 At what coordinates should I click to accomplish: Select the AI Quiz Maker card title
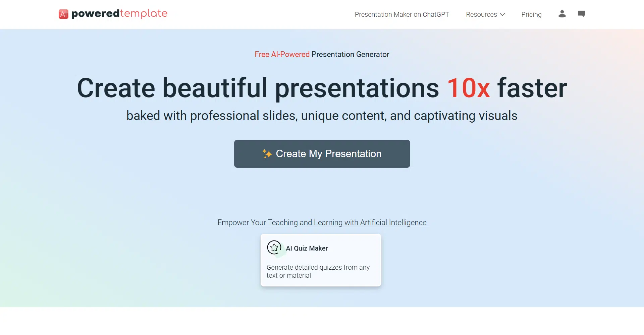[x=307, y=248]
